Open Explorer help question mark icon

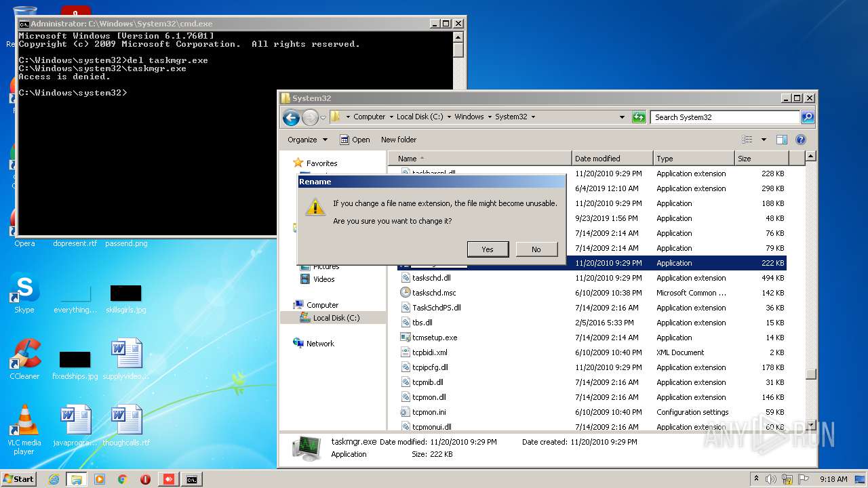click(x=801, y=140)
